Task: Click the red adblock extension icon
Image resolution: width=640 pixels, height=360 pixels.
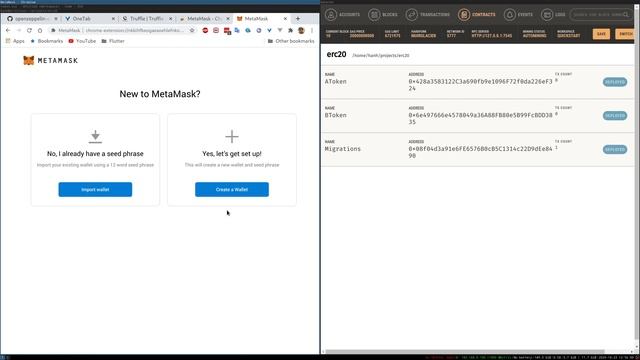Action: tap(205, 30)
